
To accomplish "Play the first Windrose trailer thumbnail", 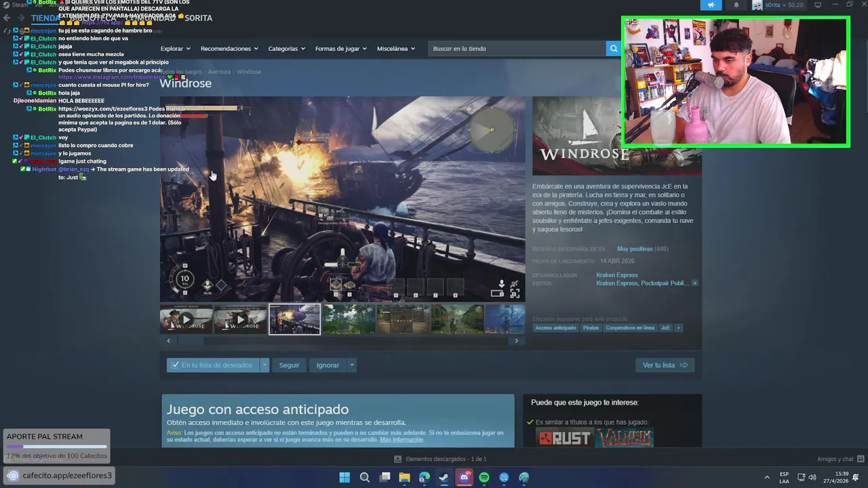I will pos(186,319).
